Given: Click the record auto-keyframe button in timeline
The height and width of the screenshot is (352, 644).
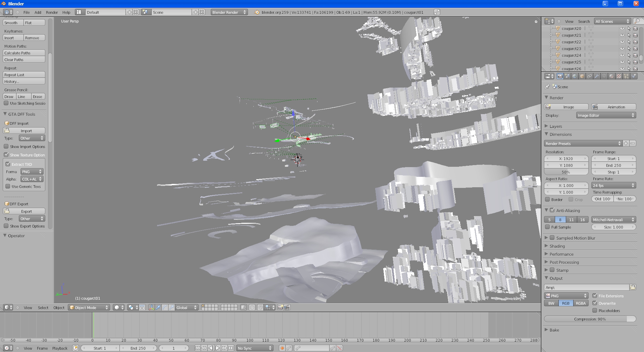Looking at the screenshot, I should [x=282, y=348].
